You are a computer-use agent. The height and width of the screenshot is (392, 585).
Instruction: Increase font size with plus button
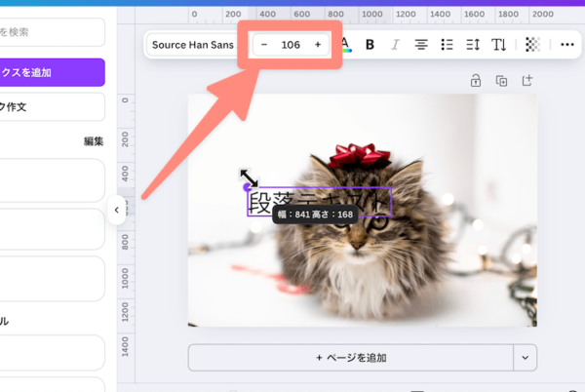click(318, 45)
